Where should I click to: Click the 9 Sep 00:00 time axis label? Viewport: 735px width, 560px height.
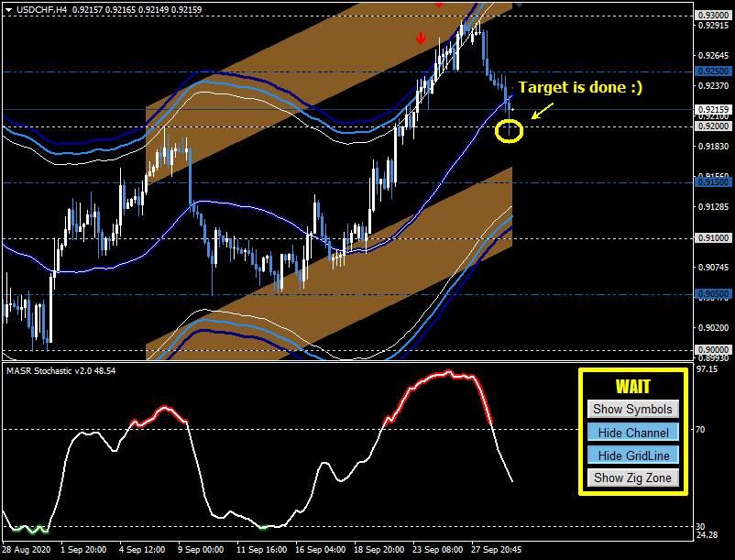(x=201, y=550)
